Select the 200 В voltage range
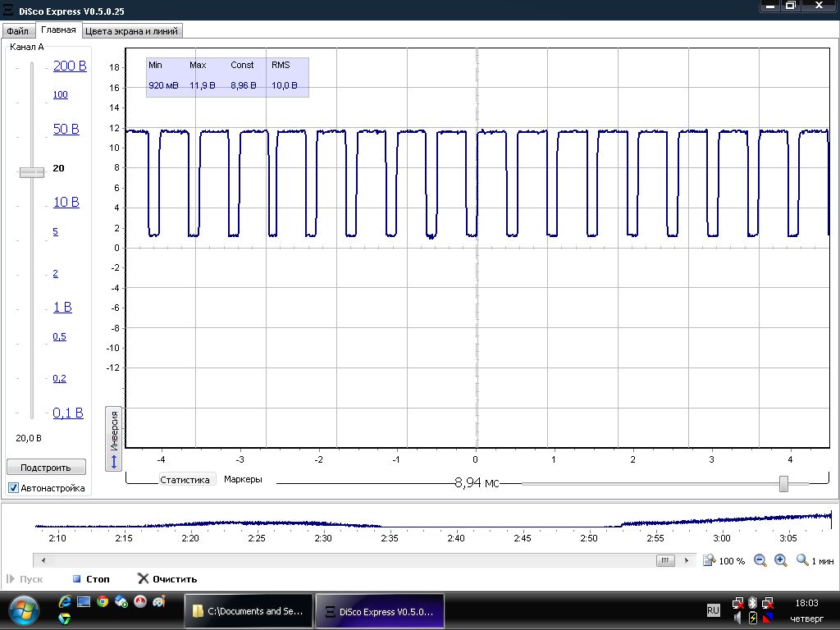 point(70,66)
